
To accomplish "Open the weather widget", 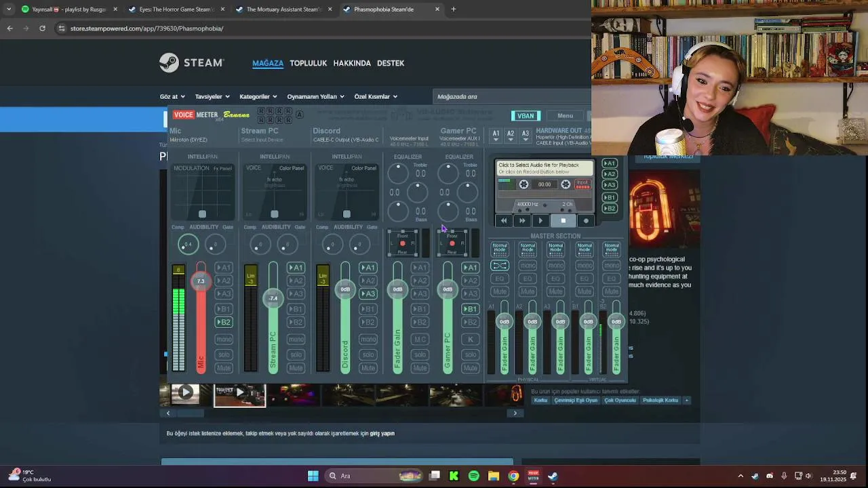I will click(28, 476).
